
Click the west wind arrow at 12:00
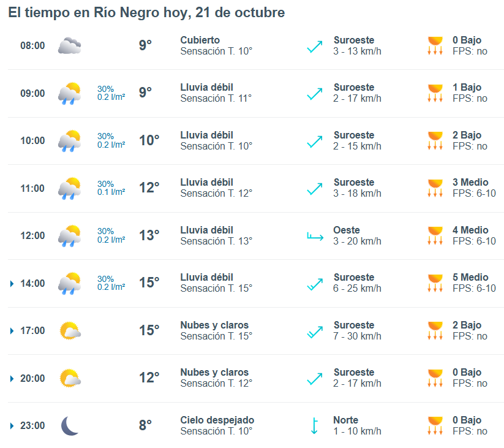(x=315, y=236)
